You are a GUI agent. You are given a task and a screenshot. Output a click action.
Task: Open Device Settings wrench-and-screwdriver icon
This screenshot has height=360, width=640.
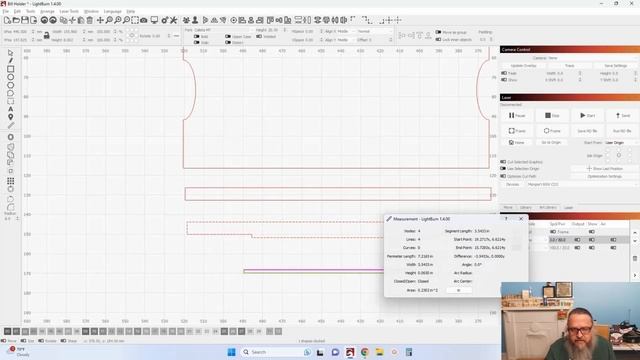[x=173, y=20]
